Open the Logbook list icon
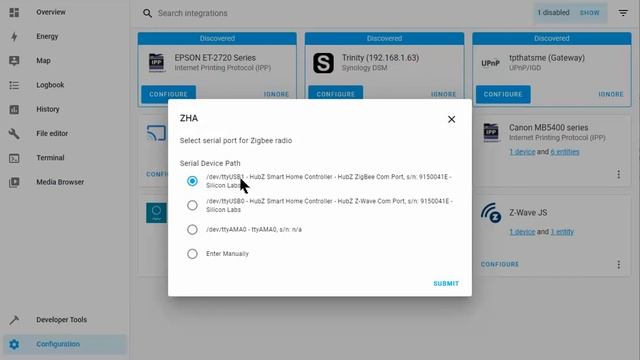Screen dimensions: 640x360 coord(14,85)
